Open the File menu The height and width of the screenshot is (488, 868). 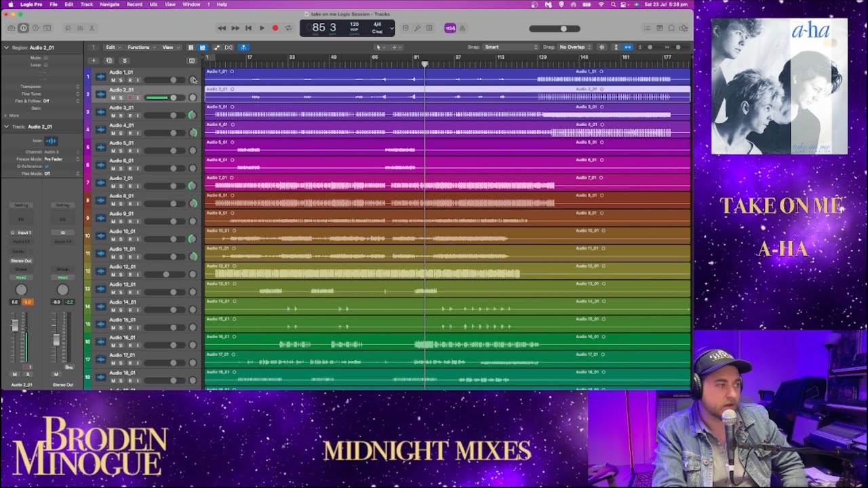[x=53, y=4]
